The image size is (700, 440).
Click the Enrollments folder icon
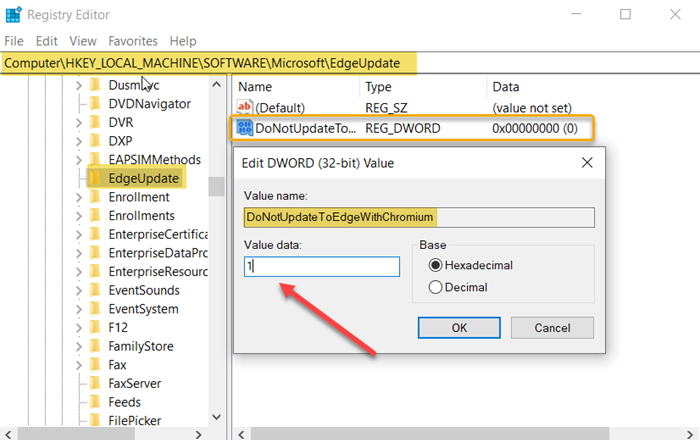[95, 216]
